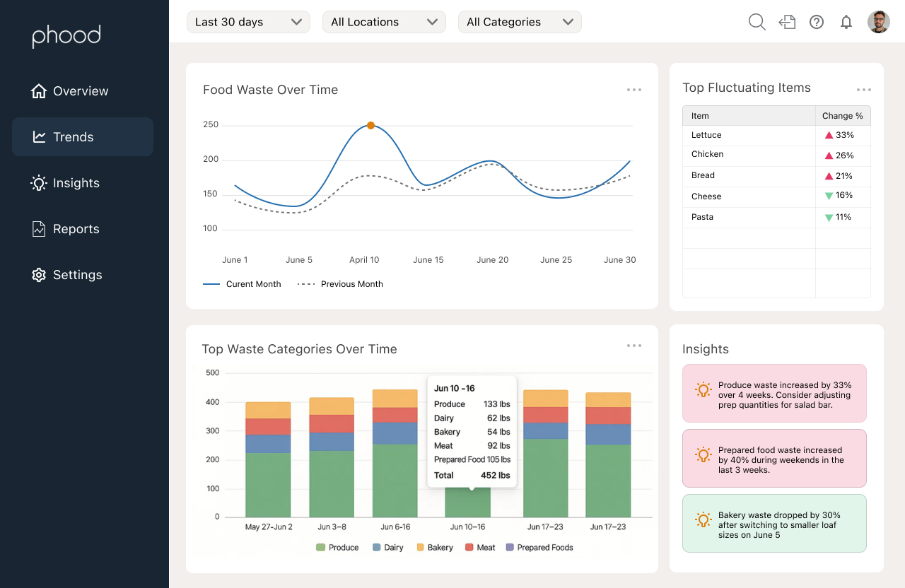The width and height of the screenshot is (905, 588).
Task: Click the down triangle beside 16%
Action: coord(829,196)
